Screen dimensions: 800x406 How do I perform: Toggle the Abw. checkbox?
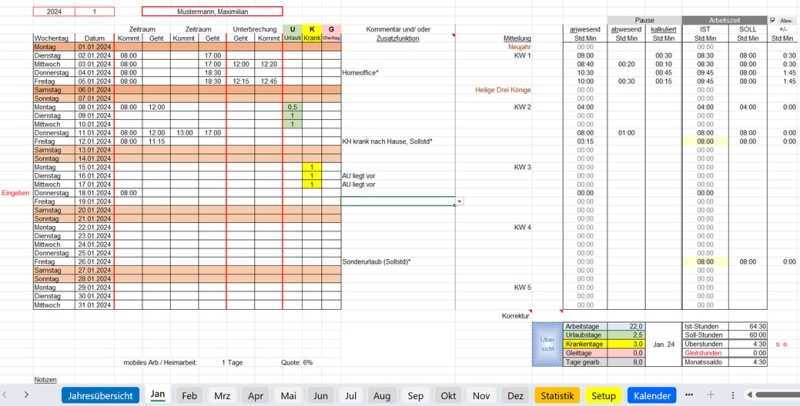pyautogui.click(x=772, y=20)
